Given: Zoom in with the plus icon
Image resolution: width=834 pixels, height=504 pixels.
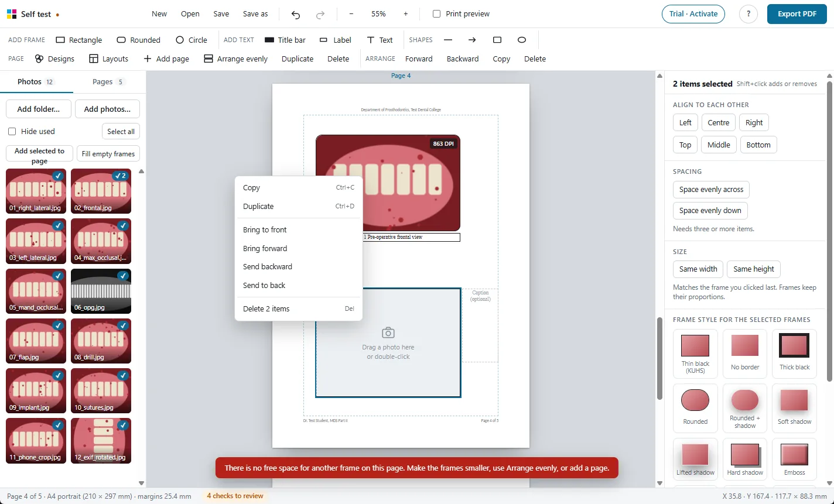Looking at the screenshot, I should (406, 14).
